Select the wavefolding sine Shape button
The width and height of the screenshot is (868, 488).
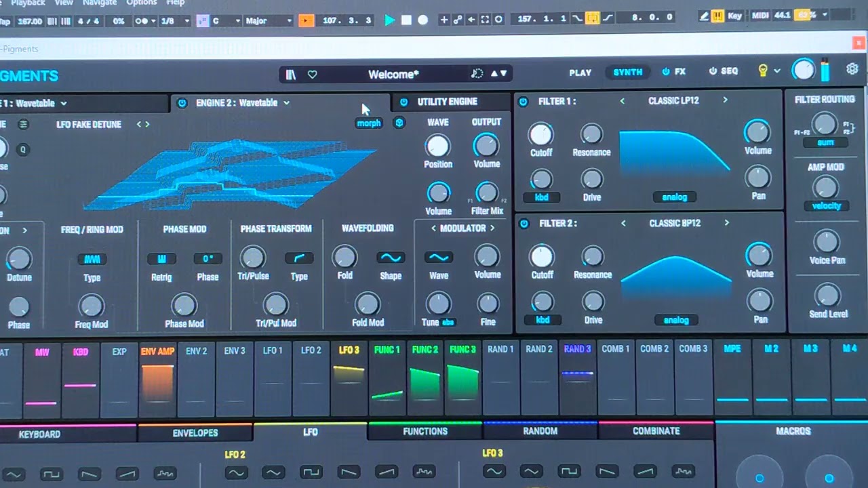[391, 258]
